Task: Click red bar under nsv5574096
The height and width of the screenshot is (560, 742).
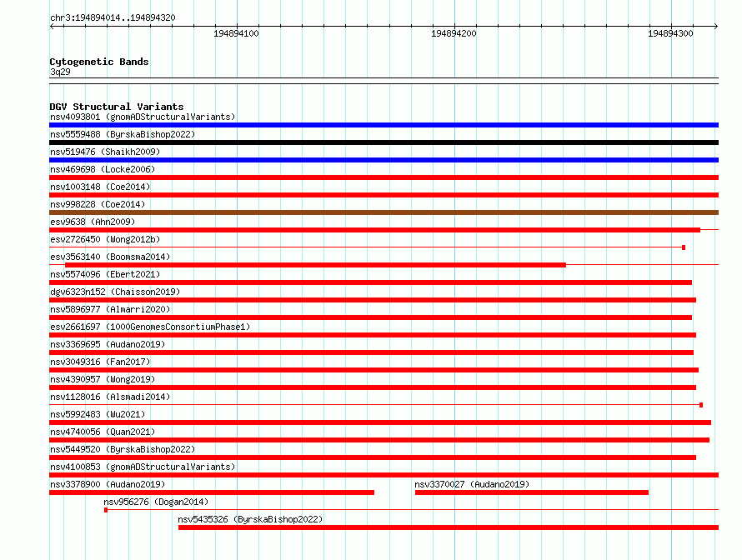Action: [x=370, y=282]
